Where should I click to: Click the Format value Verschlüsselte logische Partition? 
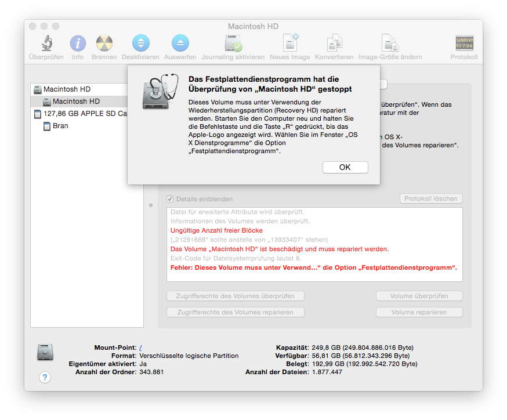point(189,356)
